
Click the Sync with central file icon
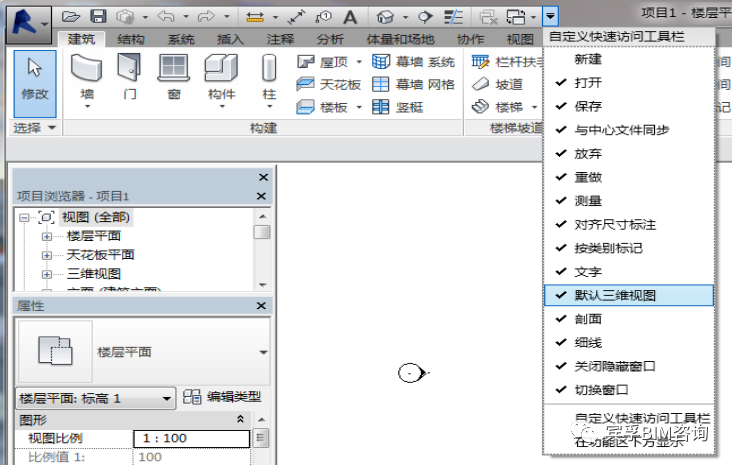(x=125, y=18)
